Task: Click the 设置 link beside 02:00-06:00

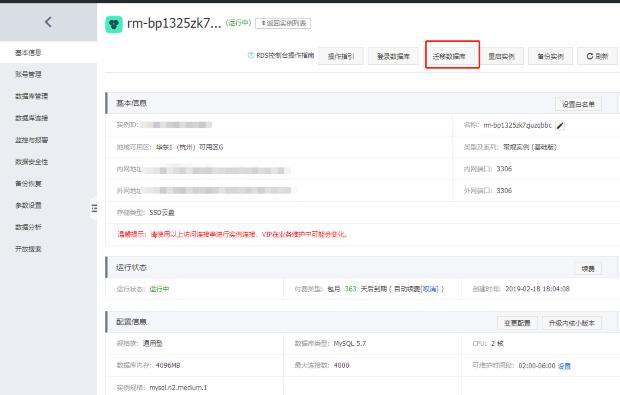Action: point(564,366)
